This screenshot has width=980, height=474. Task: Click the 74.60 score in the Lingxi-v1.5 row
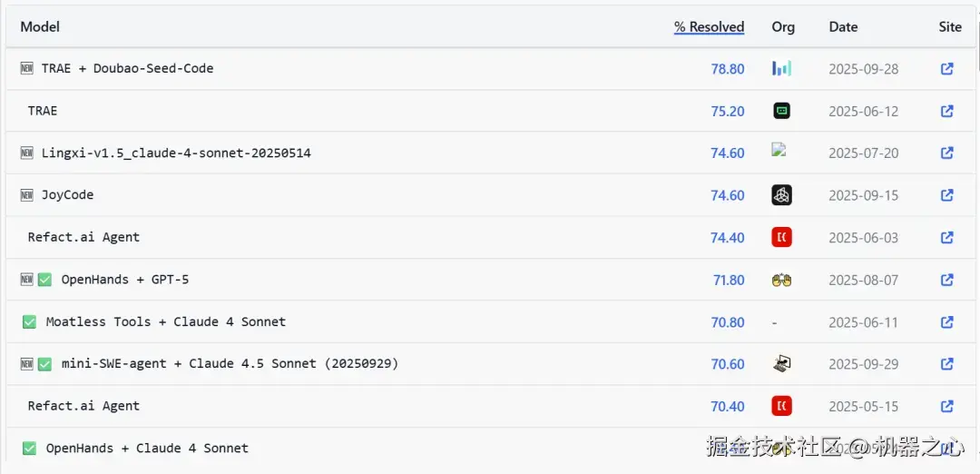(x=728, y=153)
